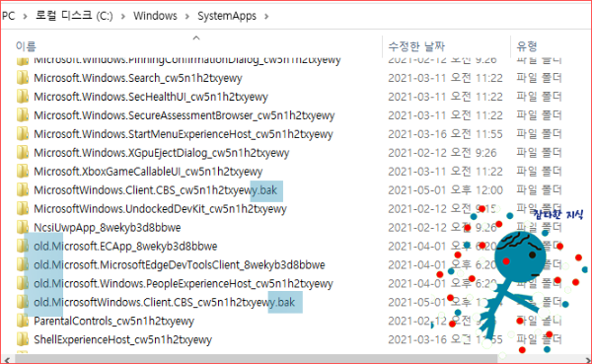Select the ShellExperienceHost folder icon
Viewport: 592px width, 364px height.
[23, 339]
